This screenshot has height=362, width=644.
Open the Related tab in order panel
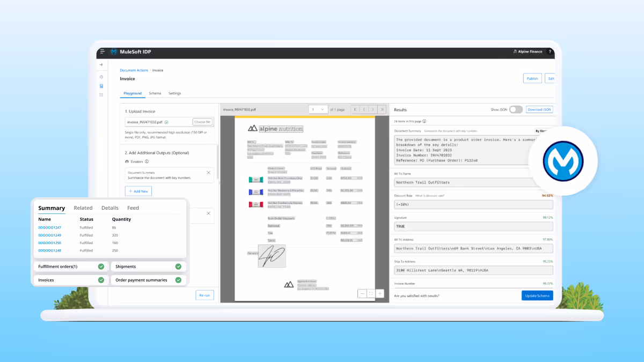(83, 208)
